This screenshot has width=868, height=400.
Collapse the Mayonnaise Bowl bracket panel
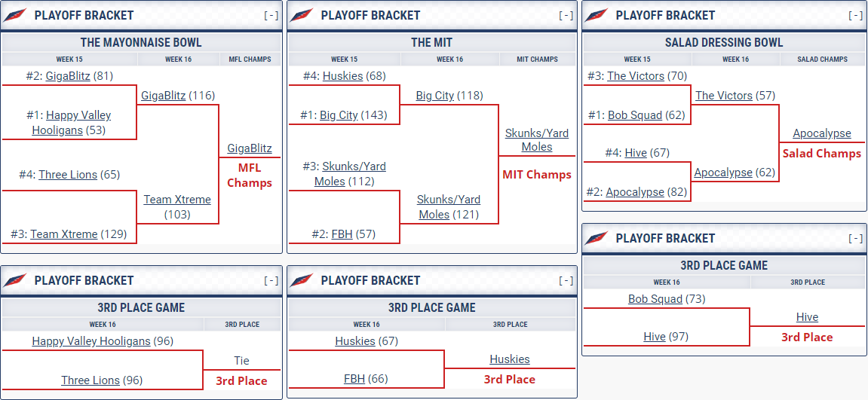click(x=271, y=15)
